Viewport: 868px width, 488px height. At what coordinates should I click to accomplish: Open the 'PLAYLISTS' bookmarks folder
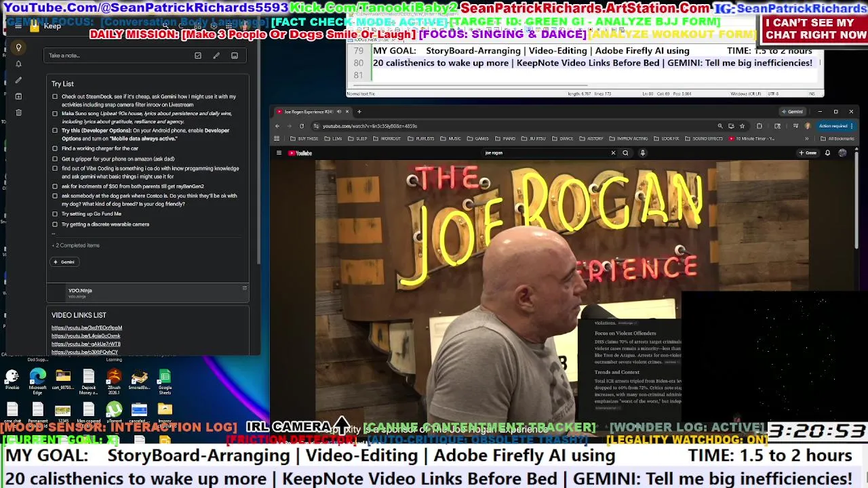coord(421,139)
